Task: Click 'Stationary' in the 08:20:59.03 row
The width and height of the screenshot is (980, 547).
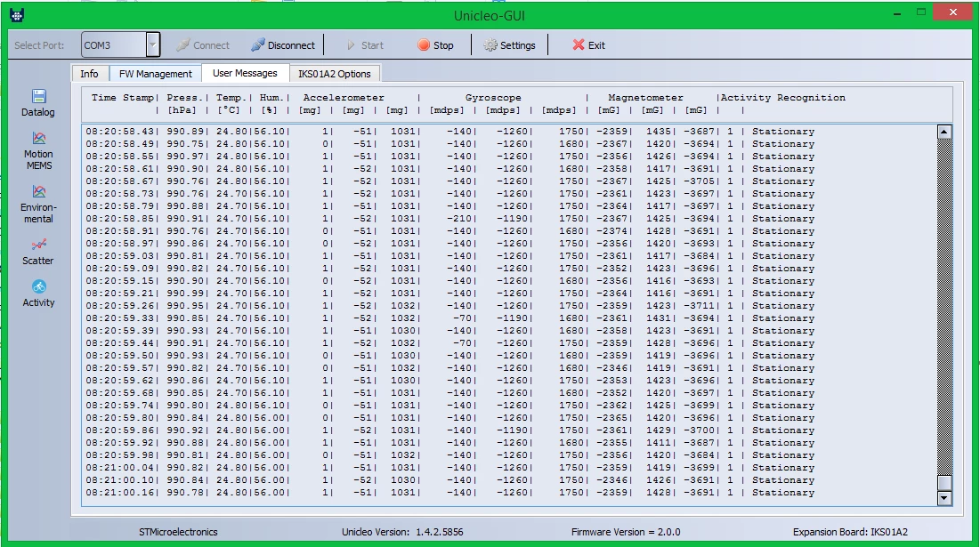Action: [783, 255]
